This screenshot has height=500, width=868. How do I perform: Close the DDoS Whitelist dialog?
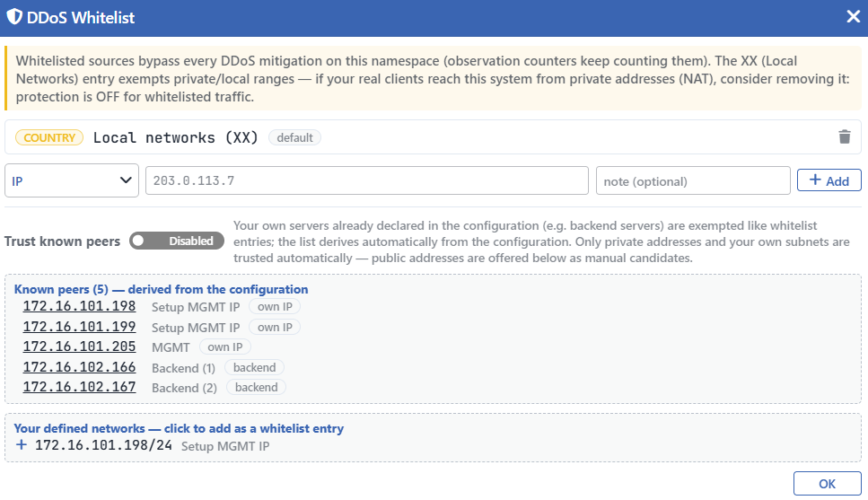[853, 17]
